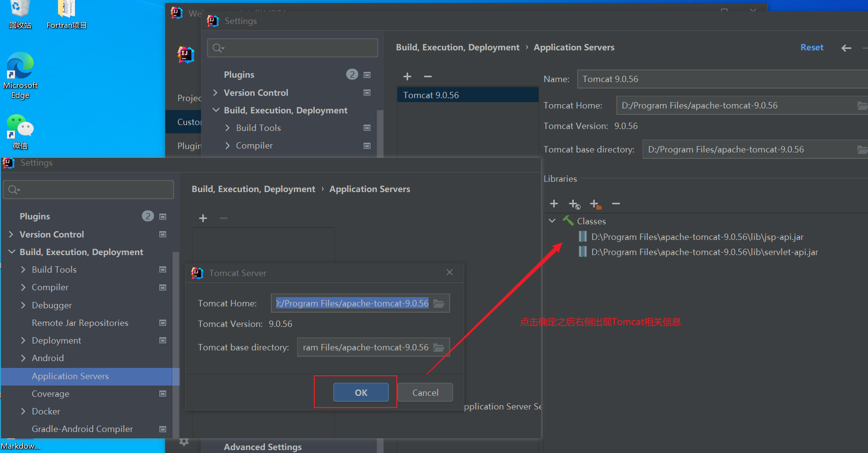Screen dimensions: 868x453
Task: Expand Docker node in front Settings
Action: tap(23, 411)
